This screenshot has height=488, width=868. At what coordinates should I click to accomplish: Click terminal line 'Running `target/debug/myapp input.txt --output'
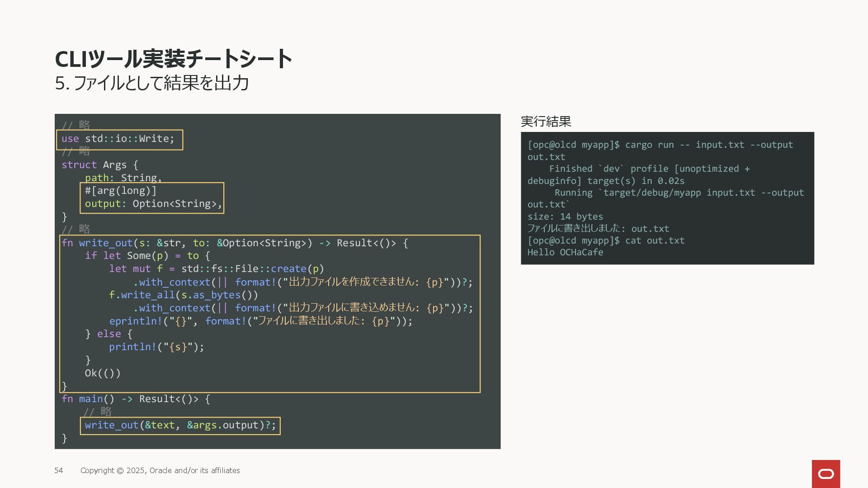(x=679, y=192)
